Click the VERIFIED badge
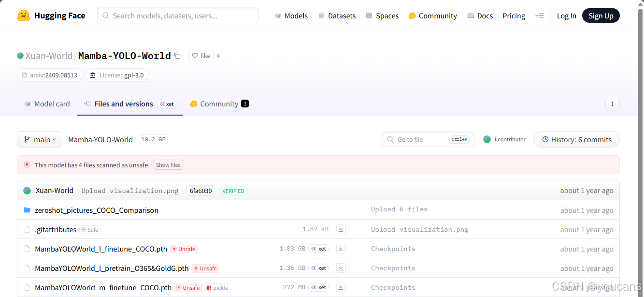The height and width of the screenshot is (297, 644). (x=233, y=191)
